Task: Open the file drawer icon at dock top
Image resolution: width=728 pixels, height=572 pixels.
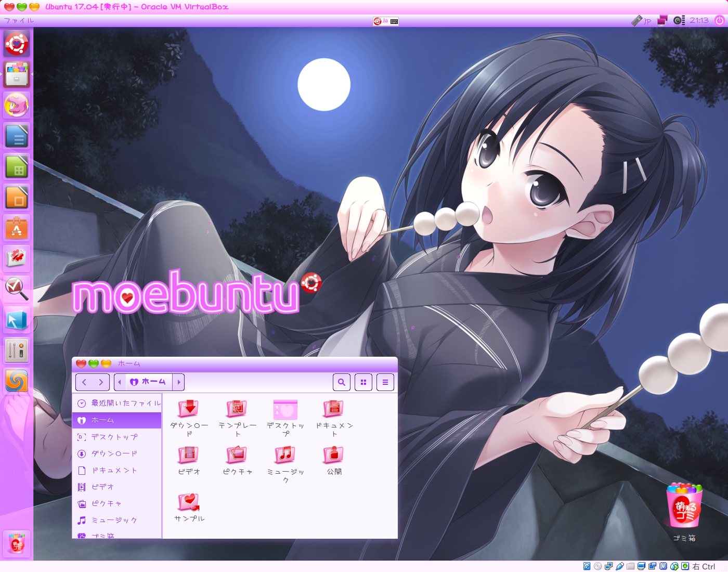Action: click(17, 74)
